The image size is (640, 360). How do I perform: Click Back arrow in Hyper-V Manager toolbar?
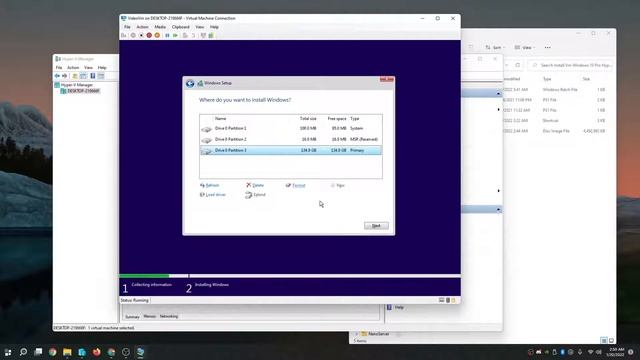point(57,76)
